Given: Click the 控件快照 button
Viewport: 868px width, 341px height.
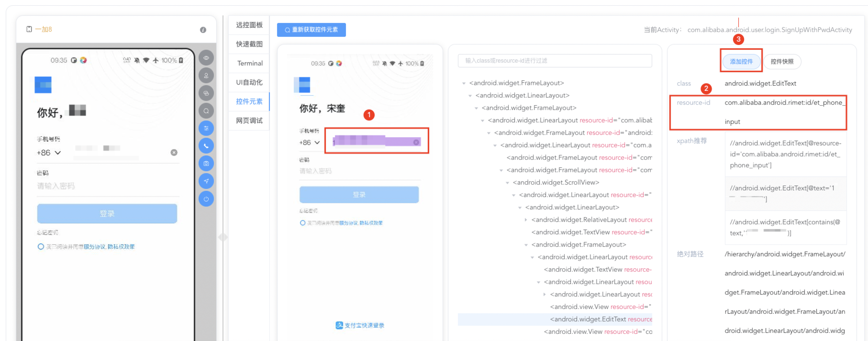Looking at the screenshot, I should pyautogui.click(x=782, y=61).
